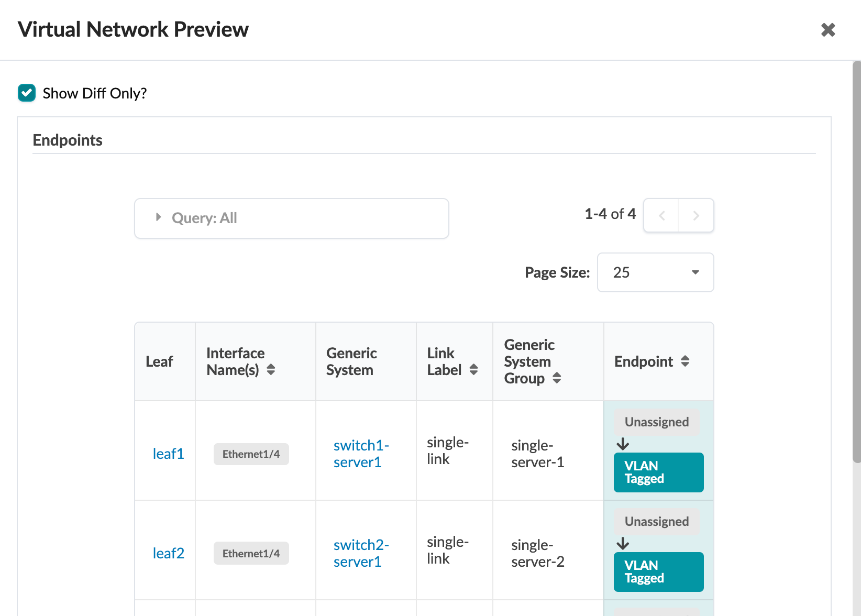
Task: Sort by Link Label column
Action: [x=473, y=370]
